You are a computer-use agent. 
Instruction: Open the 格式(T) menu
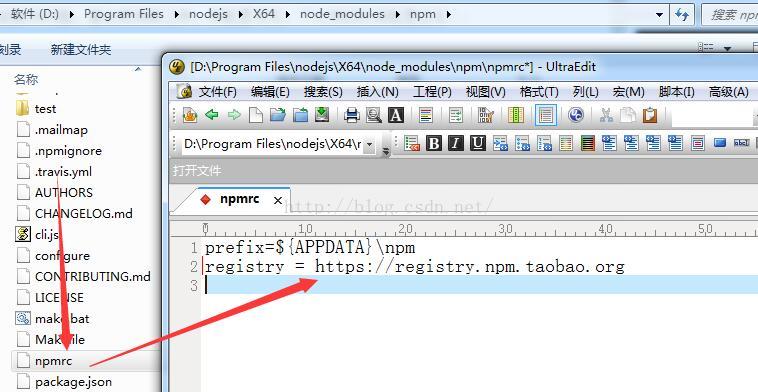(x=539, y=91)
